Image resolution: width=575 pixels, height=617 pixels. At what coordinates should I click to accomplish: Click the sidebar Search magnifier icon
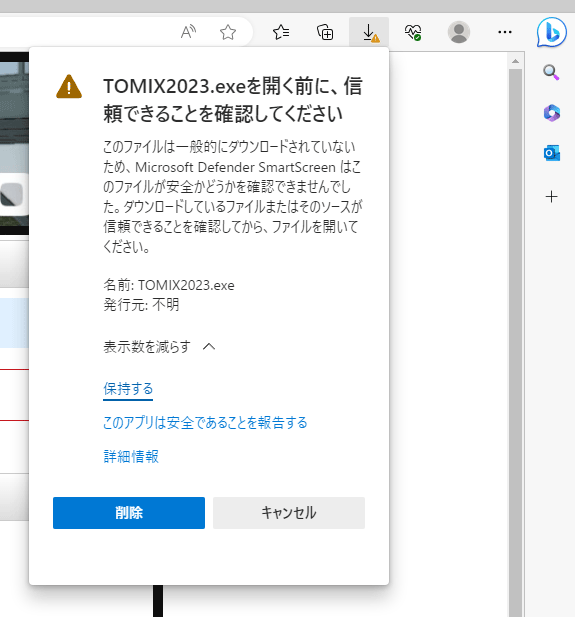(551, 72)
